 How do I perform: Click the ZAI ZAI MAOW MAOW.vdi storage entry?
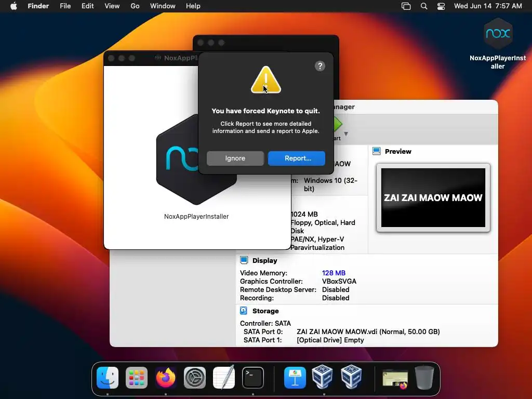pos(368,331)
